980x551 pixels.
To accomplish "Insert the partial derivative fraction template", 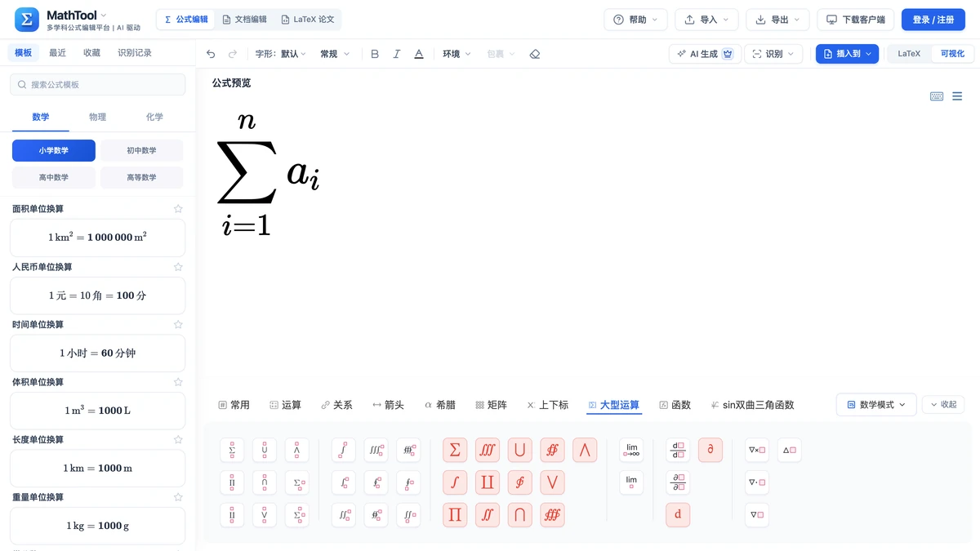I will tap(678, 482).
